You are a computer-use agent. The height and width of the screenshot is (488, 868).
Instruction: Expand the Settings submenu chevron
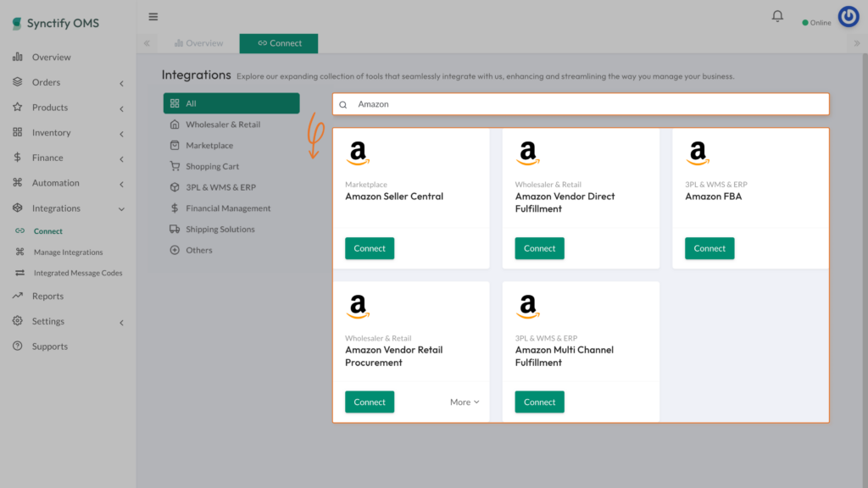[x=122, y=323]
